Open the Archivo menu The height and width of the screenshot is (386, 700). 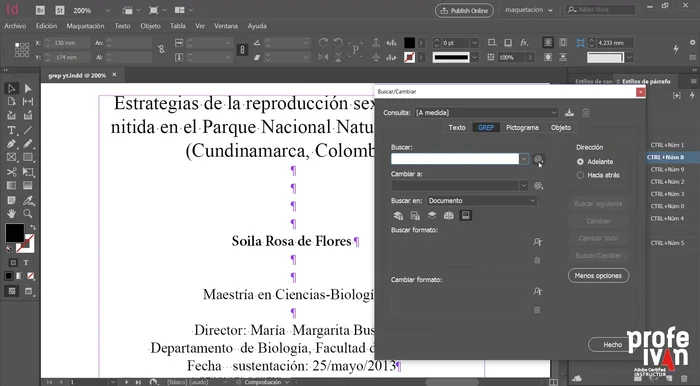[15, 26]
